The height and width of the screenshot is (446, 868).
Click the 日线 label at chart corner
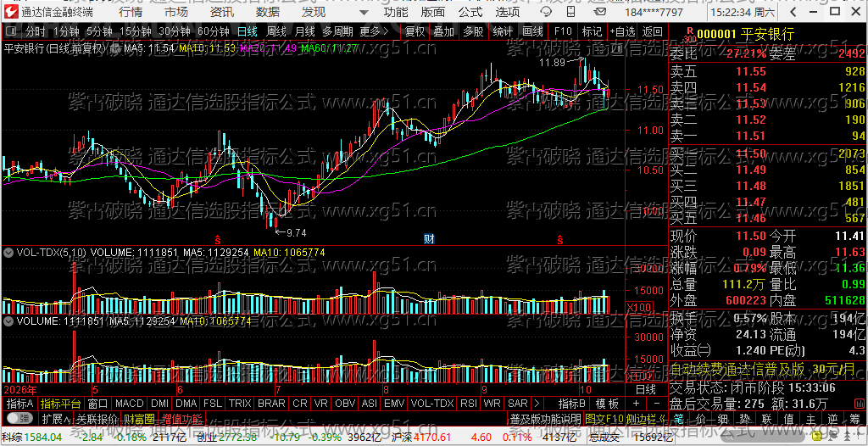coord(645,388)
